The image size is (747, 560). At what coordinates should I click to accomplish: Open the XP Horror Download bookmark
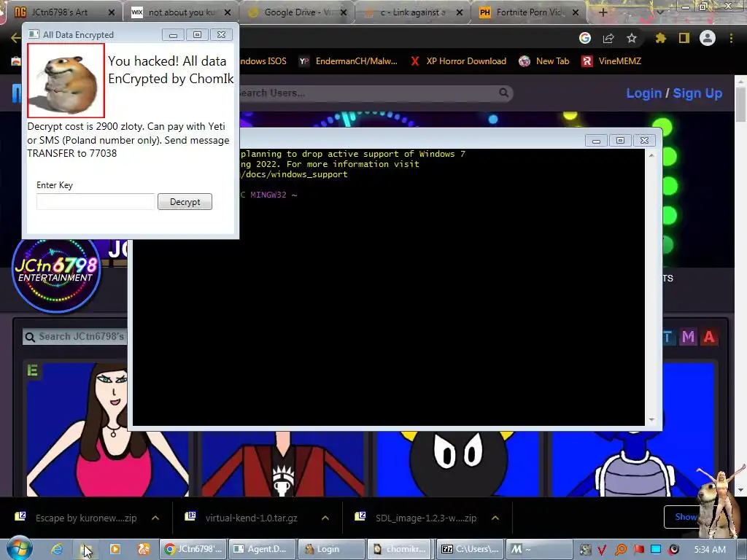click(458, 61)
